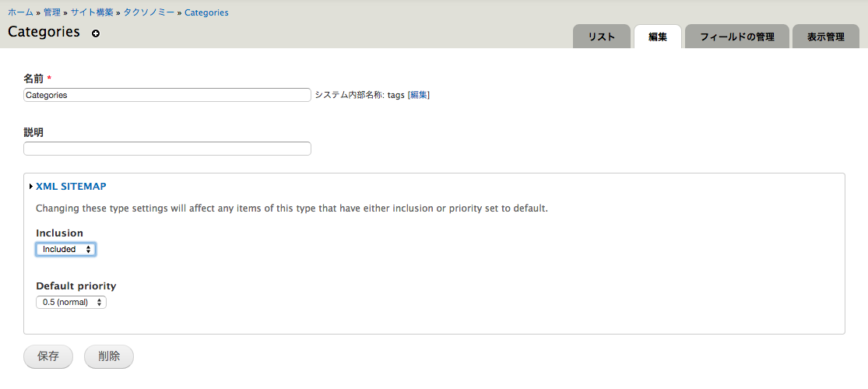Click the XML SITEMAP fieldset title
This screenshot has width=868, height=389.
[x=71, y=187]
